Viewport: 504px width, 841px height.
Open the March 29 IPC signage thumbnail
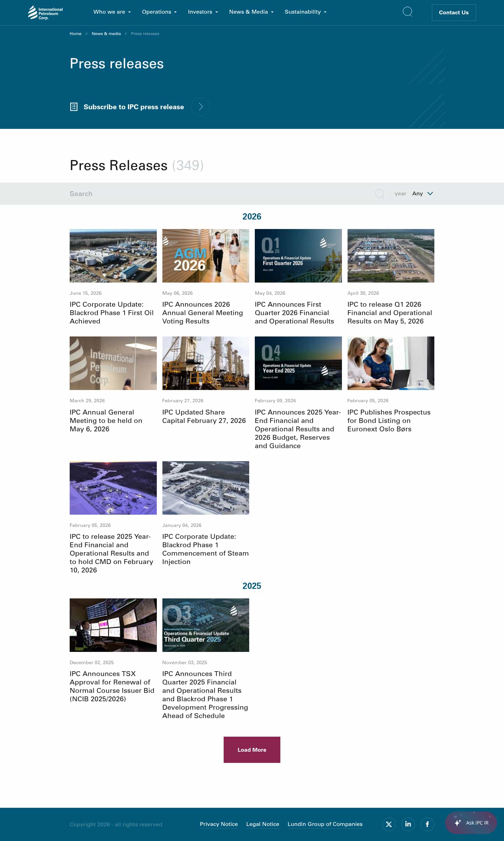113,363
